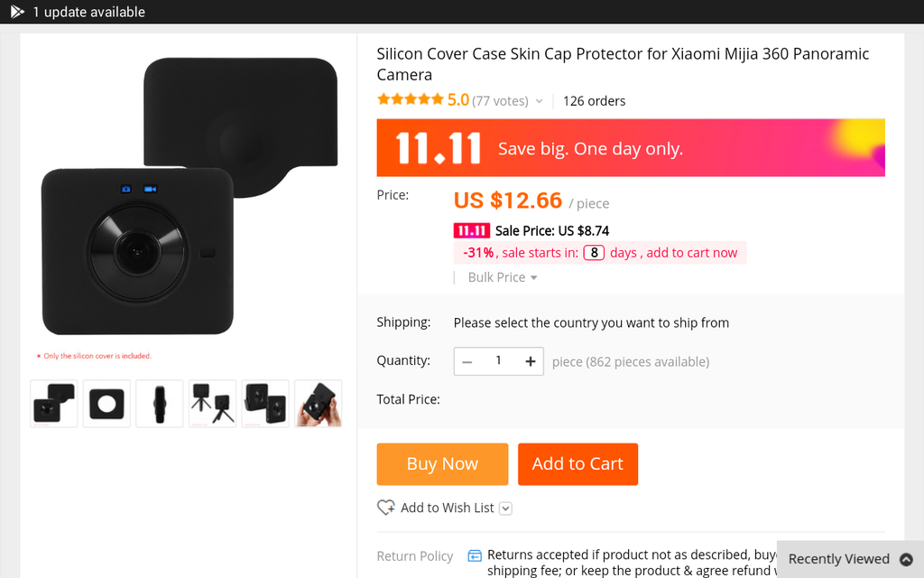Click the Return Policy returns icon
924x578 pixels.
pos(475,555)
